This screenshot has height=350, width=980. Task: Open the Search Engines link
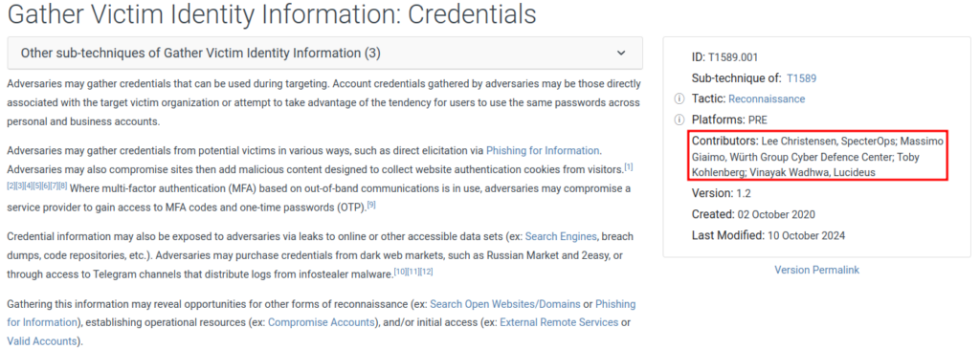[x=561, y=236]
